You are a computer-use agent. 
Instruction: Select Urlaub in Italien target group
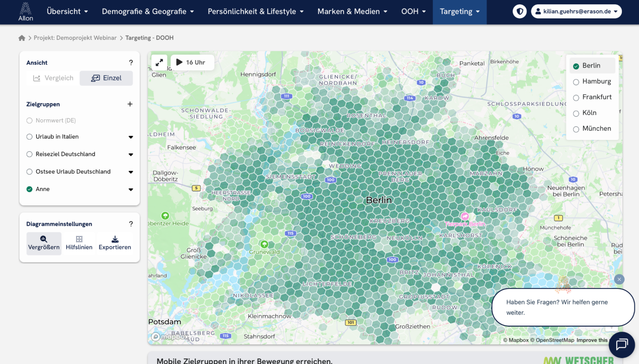tap(30, 137)
